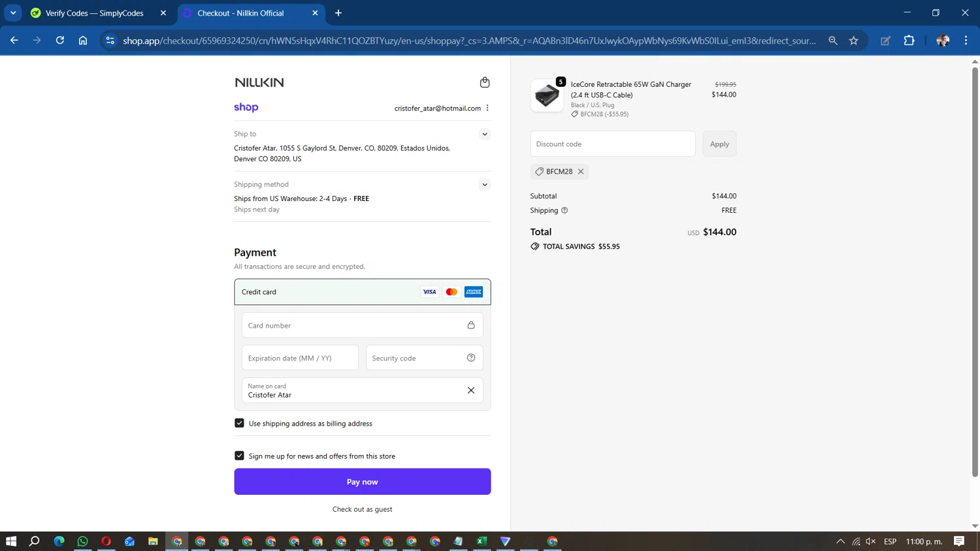Click the security code help icon
This screenshot has height=551, width=980.
470,358
